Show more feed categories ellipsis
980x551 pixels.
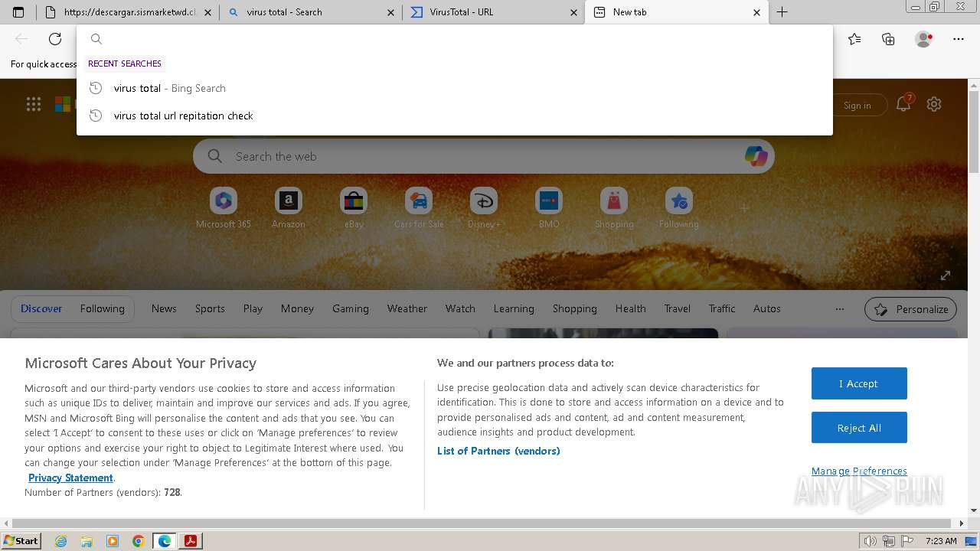840,309
